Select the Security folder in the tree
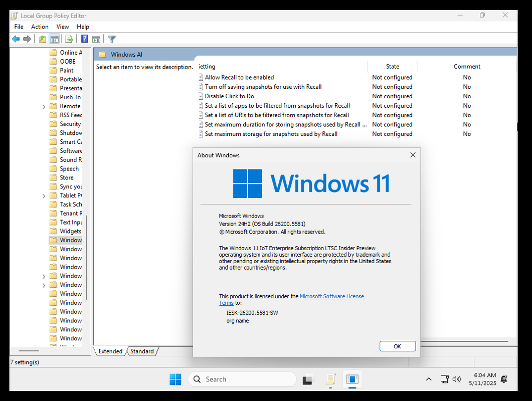 click(x=70, y=124)
